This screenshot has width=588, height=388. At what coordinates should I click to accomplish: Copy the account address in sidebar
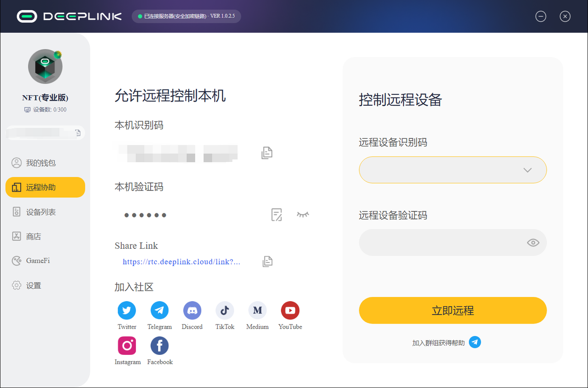78,133
